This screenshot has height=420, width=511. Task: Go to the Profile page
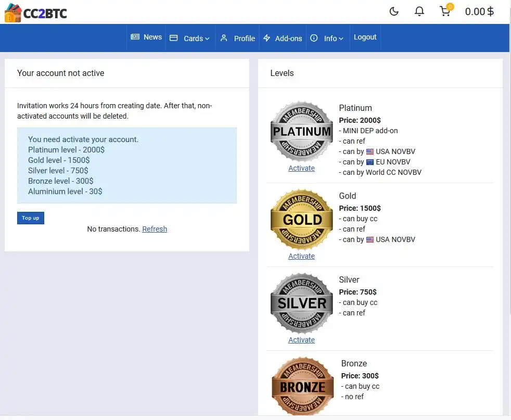click(244, 39)
